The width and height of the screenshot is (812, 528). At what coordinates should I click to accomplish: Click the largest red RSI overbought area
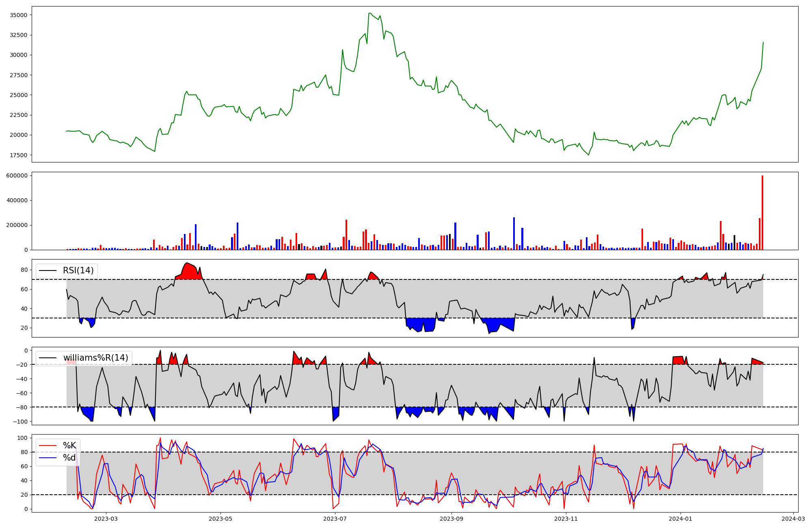(189, 272)
